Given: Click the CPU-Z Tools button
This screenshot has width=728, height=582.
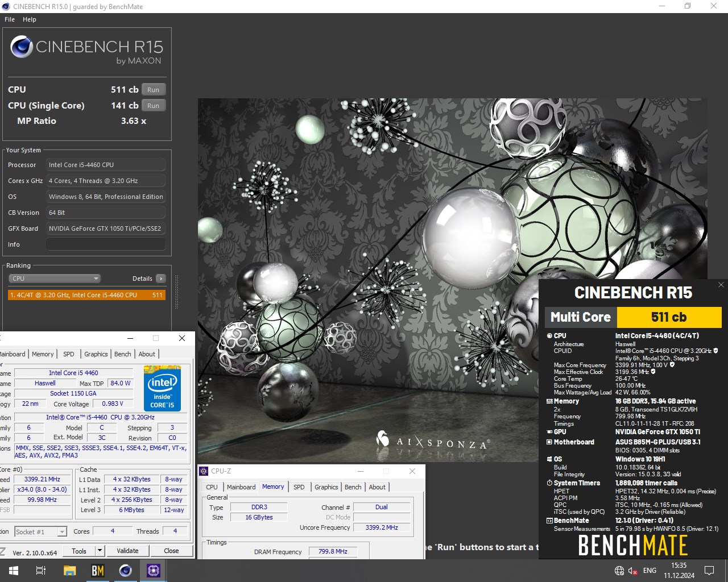Looking at the screenshot, I should click(79, 551).
